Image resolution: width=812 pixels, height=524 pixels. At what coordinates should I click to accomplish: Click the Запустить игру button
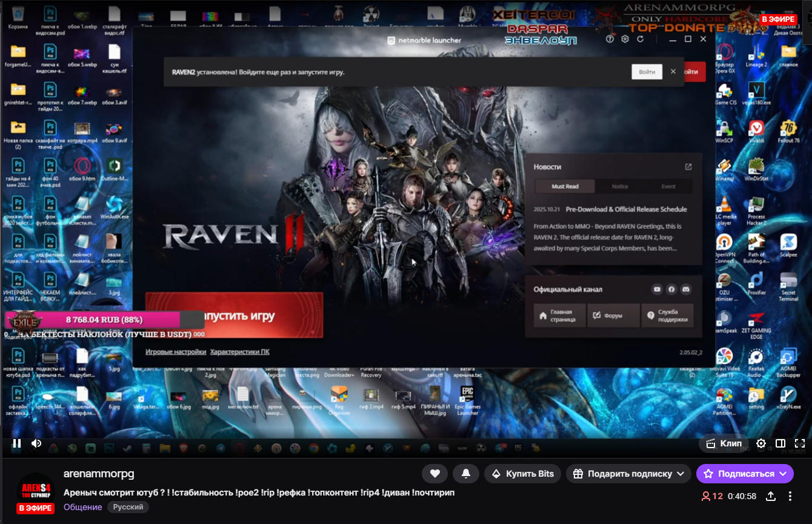tap(234, 315)
